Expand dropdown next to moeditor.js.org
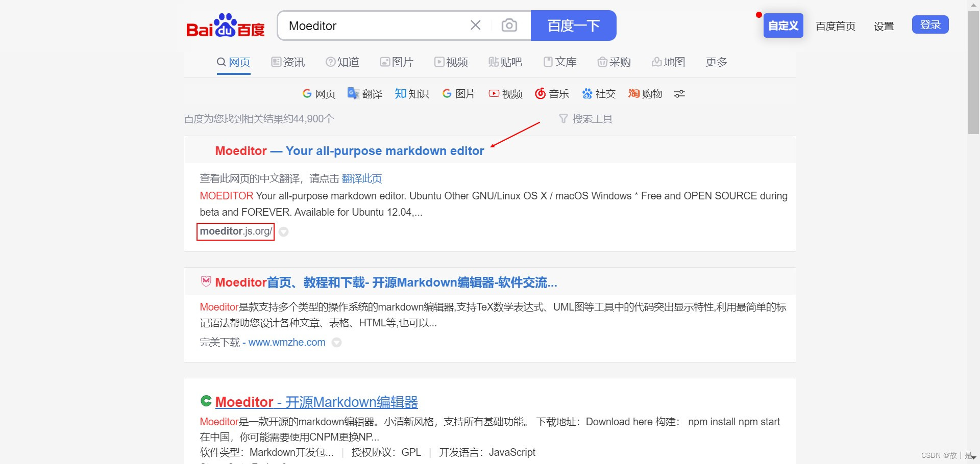980x464 pixels. pyautogui.click(x=284, y=231)
